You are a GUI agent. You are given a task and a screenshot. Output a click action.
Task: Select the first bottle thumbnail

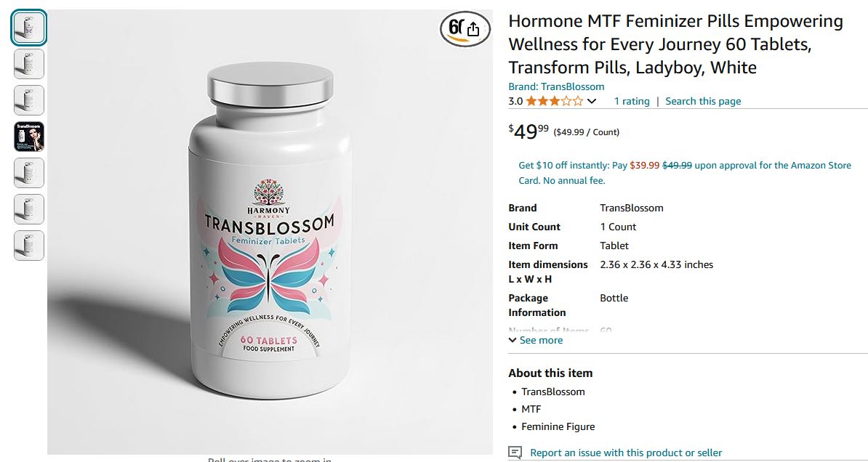pos(29,28)
